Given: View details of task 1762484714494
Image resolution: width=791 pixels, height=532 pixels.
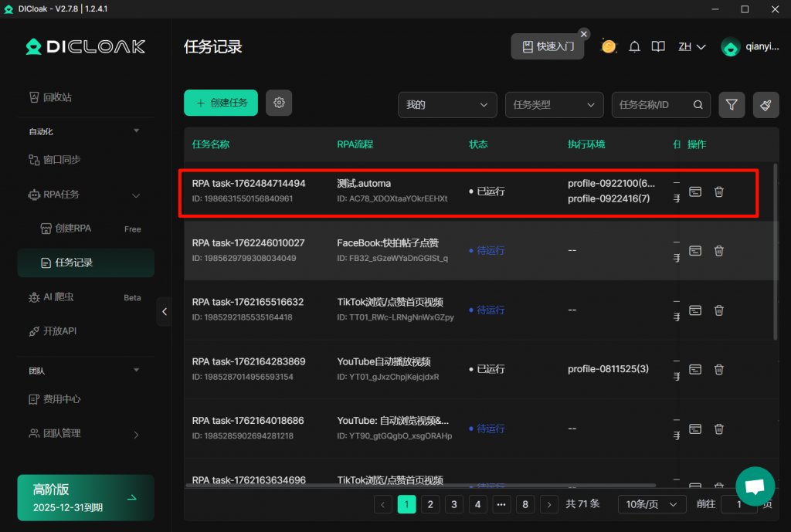Looking at the screenshot, I should pyautogui.click(x=695, y=191).
